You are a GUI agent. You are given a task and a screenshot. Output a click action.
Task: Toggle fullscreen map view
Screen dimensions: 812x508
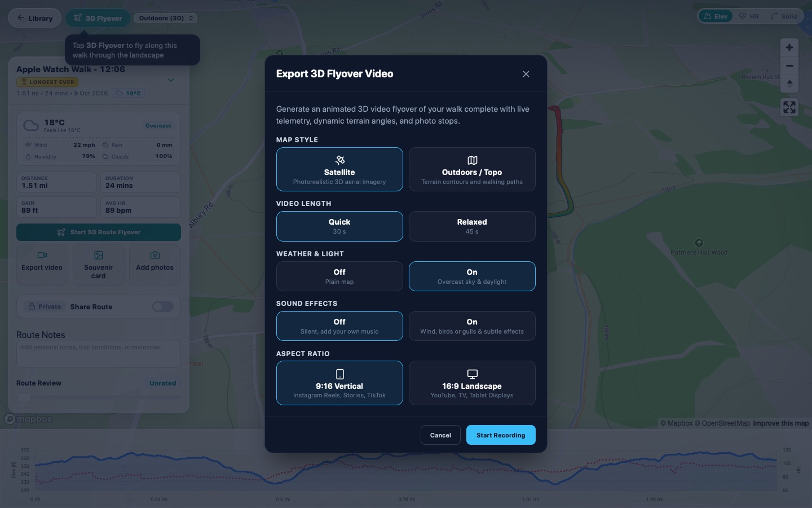[789, 107]
